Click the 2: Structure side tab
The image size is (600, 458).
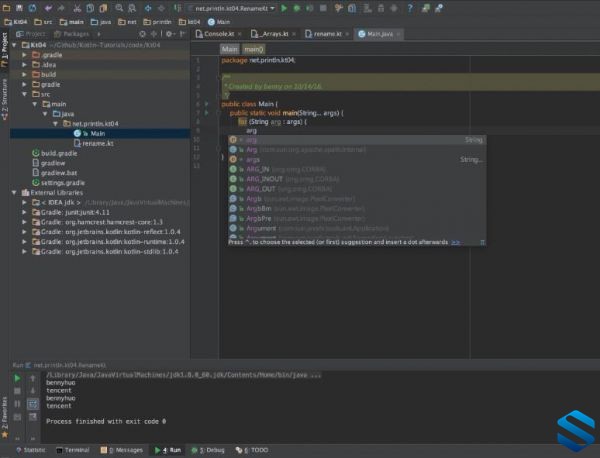click(x=5, y=99)
